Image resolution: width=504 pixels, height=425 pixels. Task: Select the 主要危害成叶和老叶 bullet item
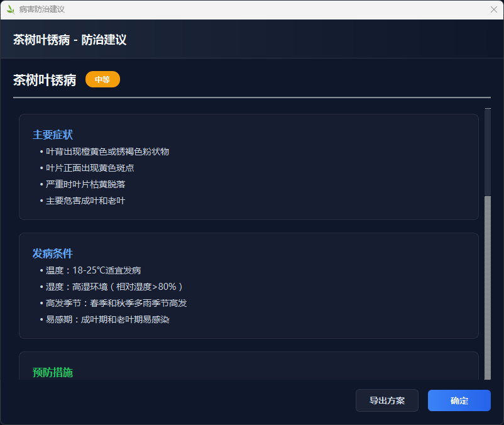point(85,201)
